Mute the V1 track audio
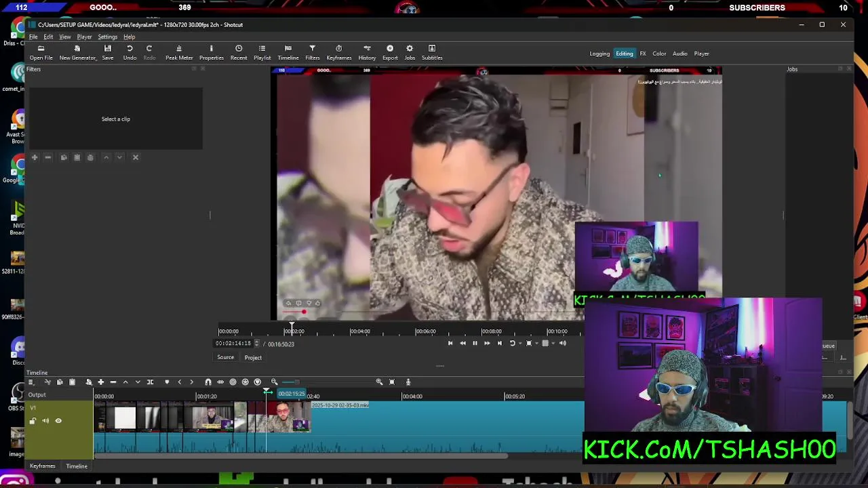This screenshot has height=488, width=868. point(45,421)
